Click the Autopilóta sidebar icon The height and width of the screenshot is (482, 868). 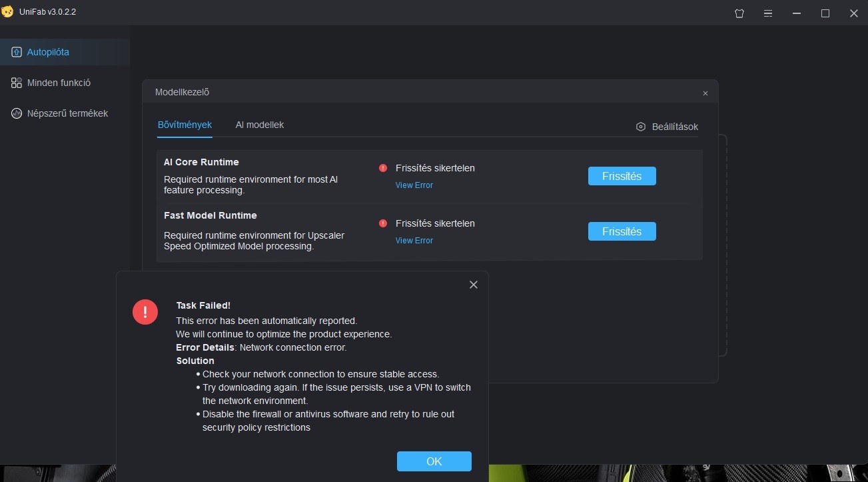click(17, 52)
